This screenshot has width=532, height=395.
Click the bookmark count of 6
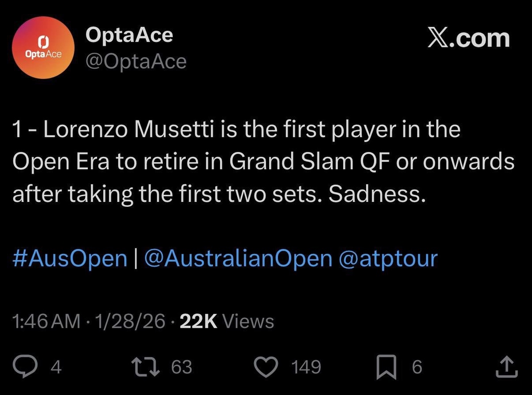417,367
